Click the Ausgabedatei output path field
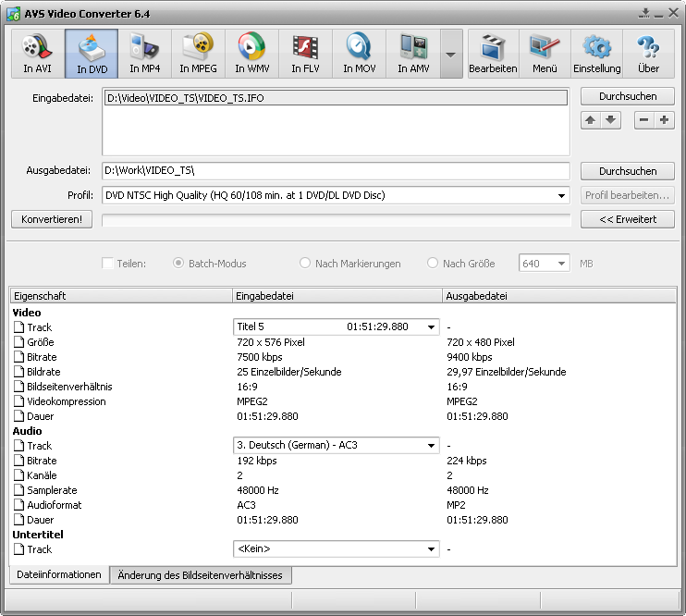 (336, 171)
